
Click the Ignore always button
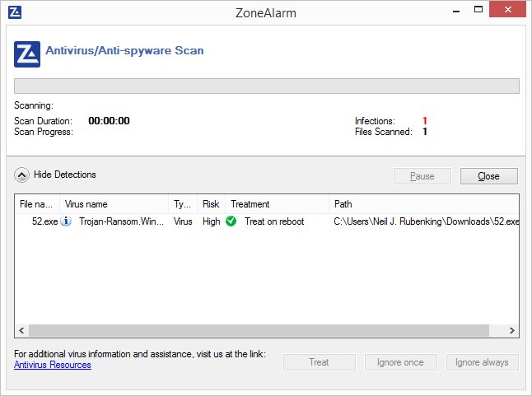[482, 362]
